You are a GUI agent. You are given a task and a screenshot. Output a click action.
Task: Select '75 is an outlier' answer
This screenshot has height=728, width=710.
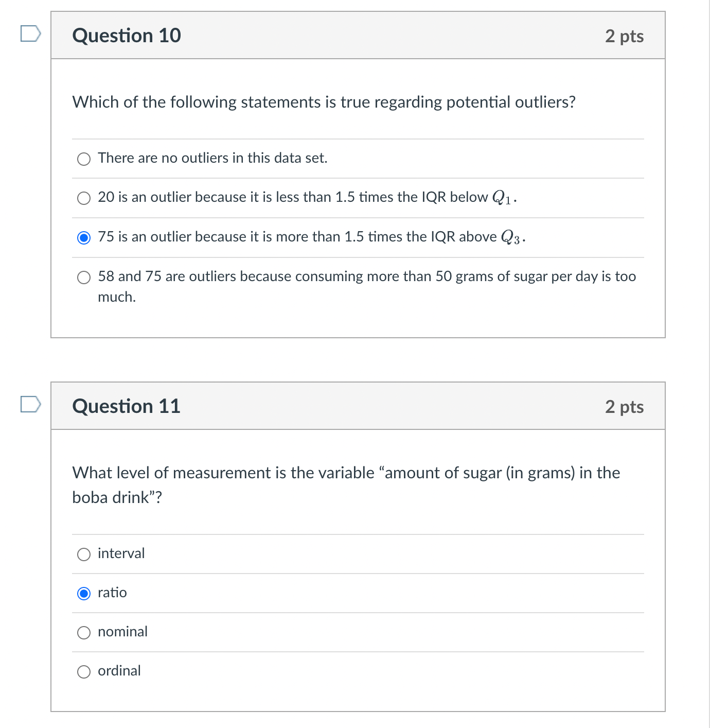coord(84,237)
